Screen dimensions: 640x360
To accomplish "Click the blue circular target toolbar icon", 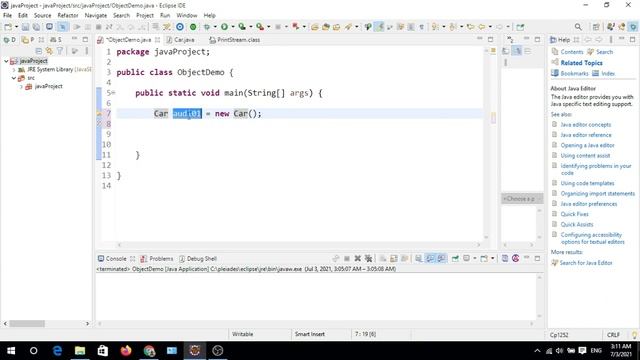I will (x=180, y=27).
